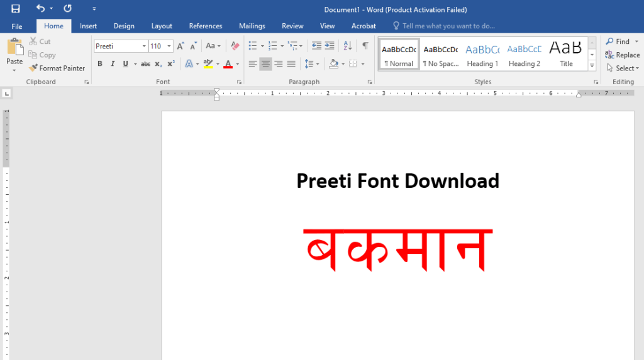644x360 pixels.
Task: Toggle Strikethrough formatting
Action: (x=145, y=63)
